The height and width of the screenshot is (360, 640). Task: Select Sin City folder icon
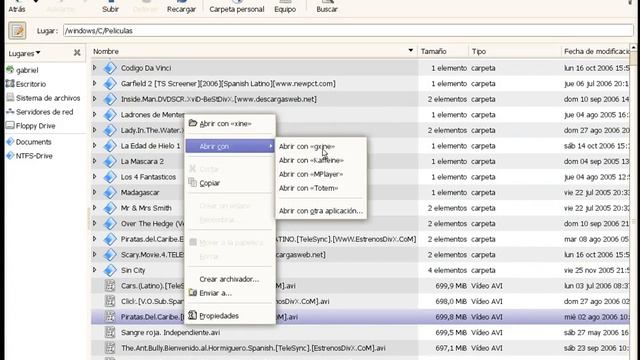(x=110, y=270)
